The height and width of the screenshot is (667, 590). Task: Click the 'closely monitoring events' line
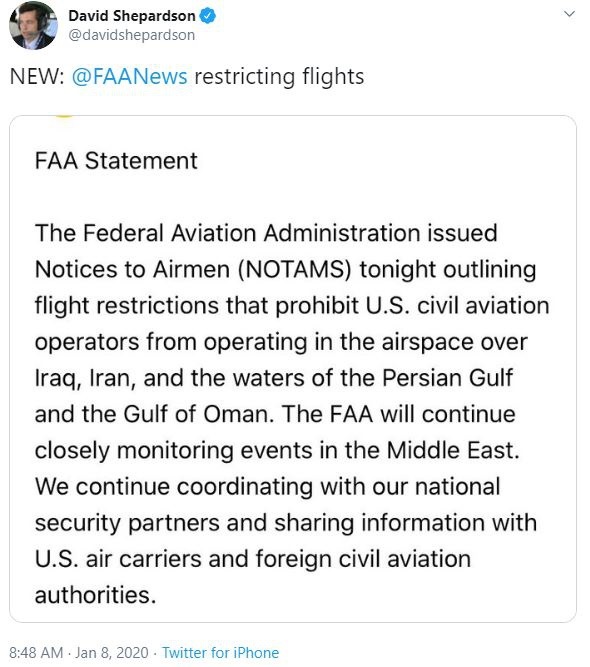tap(277, 450)
